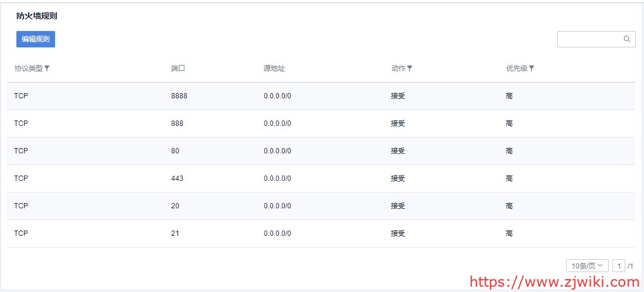Focus the search input field

tap(590, 39)
